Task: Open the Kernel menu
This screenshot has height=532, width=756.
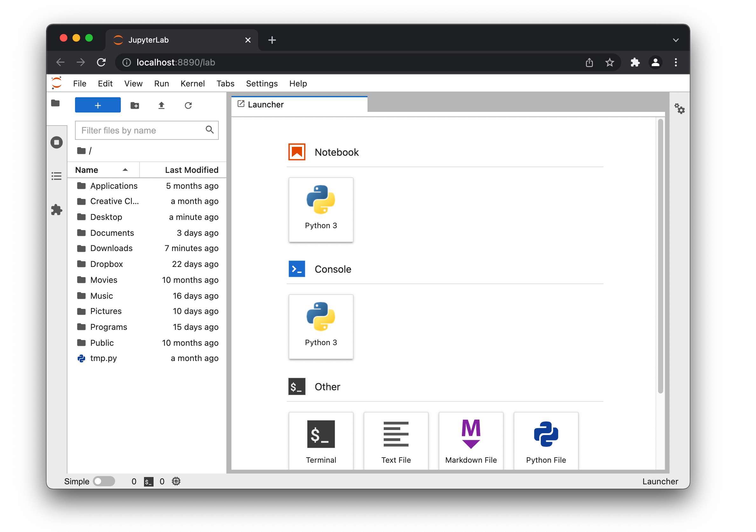Action: click(193, 84)
